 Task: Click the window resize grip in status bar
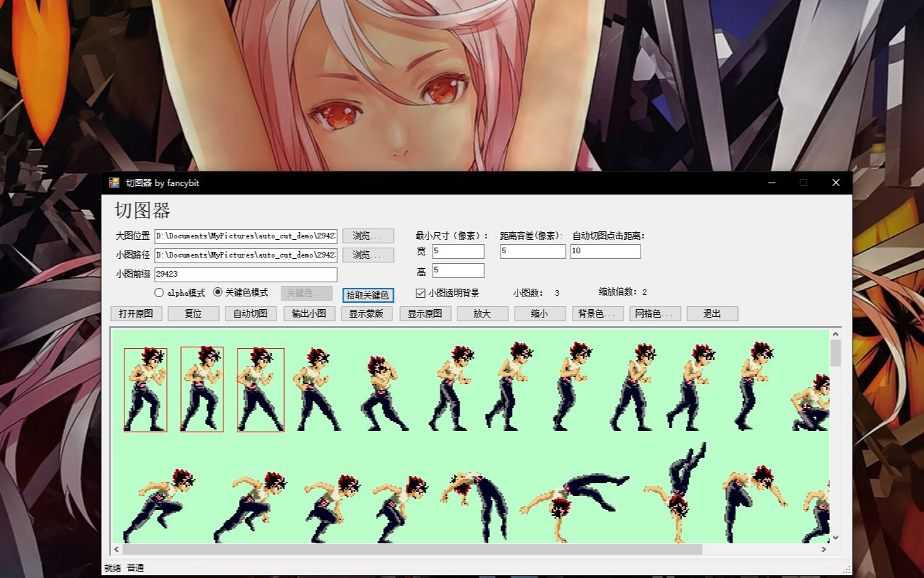tap(847, 570)
